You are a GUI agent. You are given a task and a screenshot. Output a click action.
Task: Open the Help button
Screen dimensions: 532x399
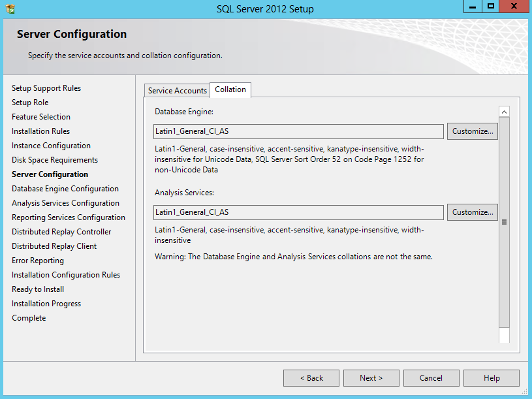(x=492, y=378)
